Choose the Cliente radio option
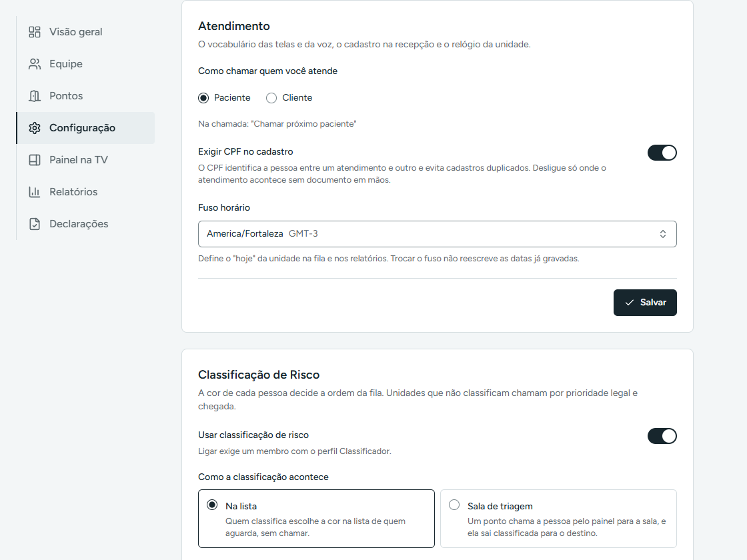The image size is (747, 560). [x=271, y=97]
